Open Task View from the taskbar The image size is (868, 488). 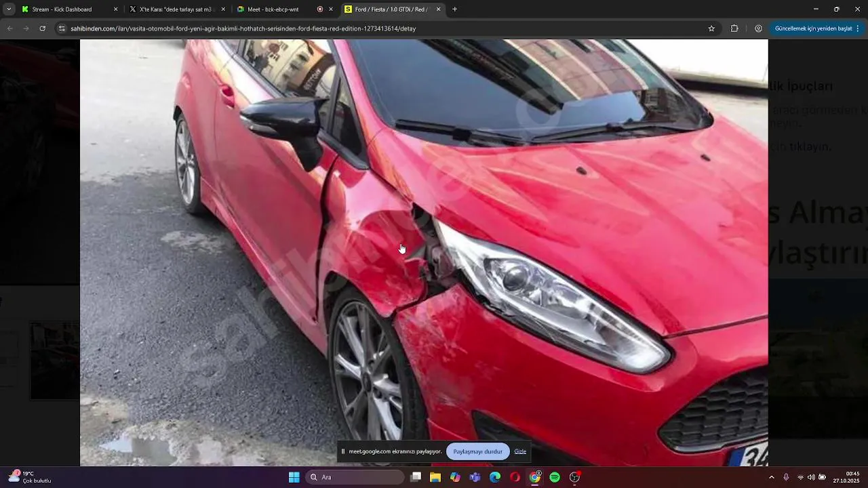tap(416, 477)
